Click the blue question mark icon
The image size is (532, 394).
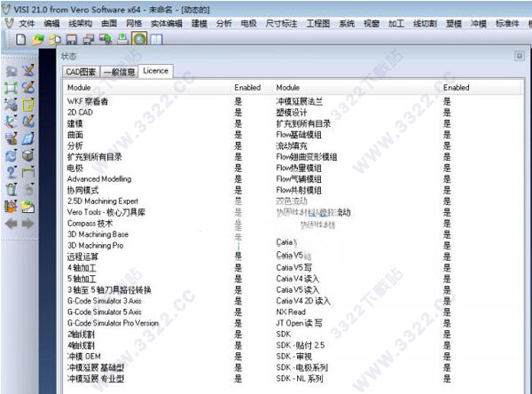coord(12,172)
